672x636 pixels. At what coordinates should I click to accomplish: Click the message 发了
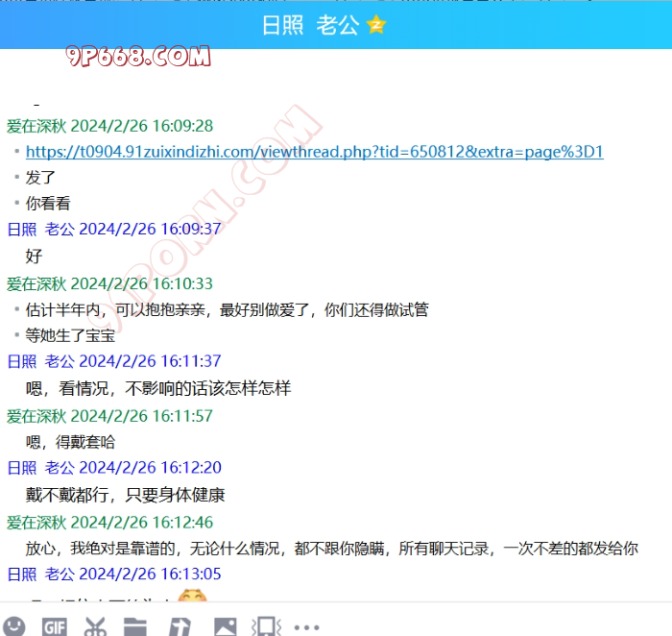(x=41, y=178)
